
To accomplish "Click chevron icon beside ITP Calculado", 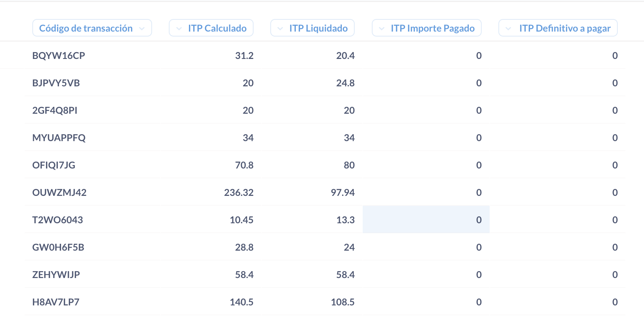I will [179, 29].
